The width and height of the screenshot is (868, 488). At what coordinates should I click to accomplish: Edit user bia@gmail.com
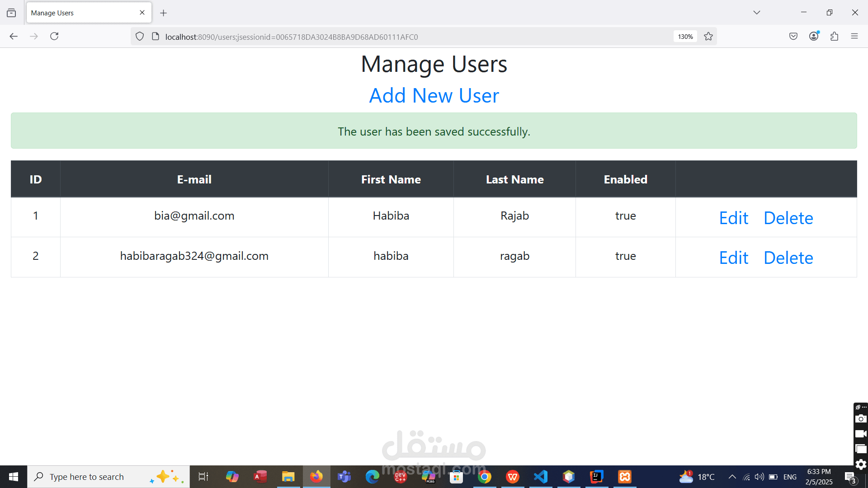[733, 218]
